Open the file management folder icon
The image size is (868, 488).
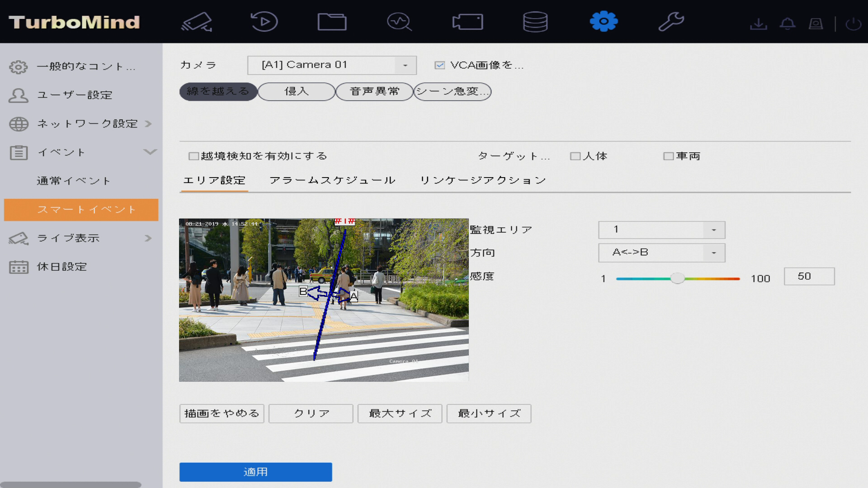332,22
